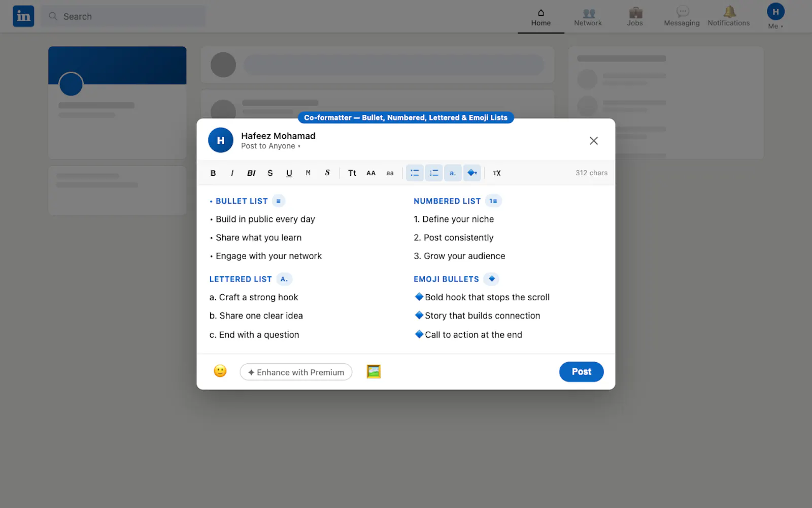Click the 312 chars counter
This screenshot has width=812, height=508.
[591, 173]
